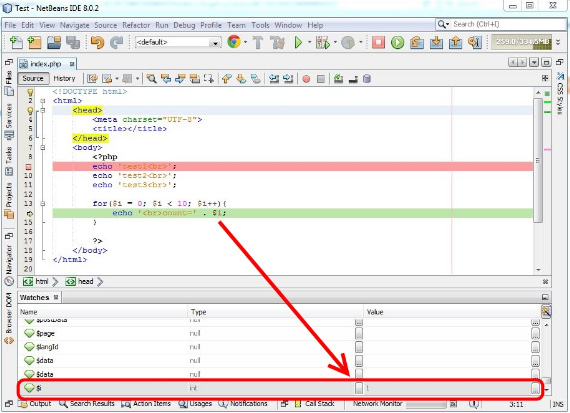Open the Action Items panel button
Screen dimensions: 570x413
(146, 404)
